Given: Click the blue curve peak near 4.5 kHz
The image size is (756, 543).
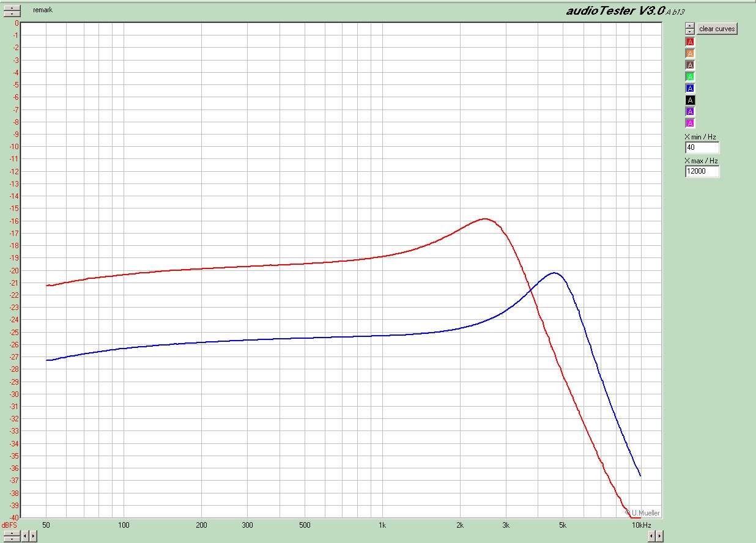Looking at the screenshot, I should coord(554,273).
